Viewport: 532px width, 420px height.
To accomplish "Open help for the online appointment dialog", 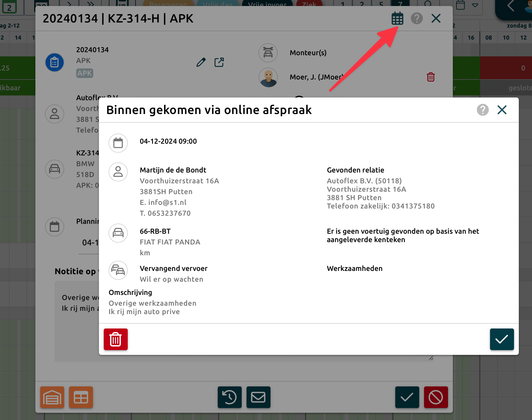I will point(483,110).
